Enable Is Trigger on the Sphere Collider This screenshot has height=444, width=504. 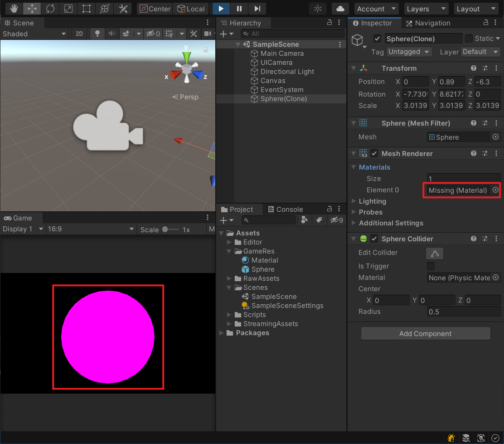click(430, 266)
